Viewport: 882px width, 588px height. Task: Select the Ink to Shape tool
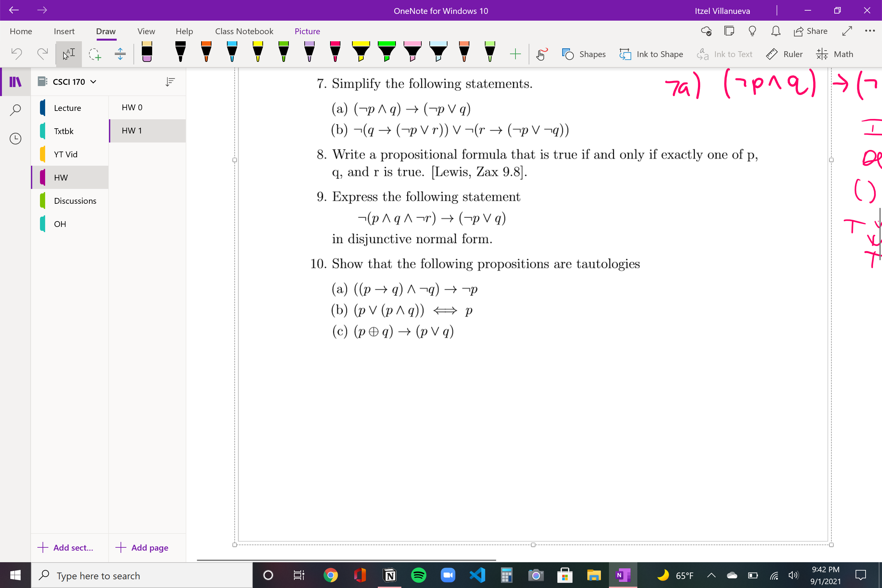652,54
